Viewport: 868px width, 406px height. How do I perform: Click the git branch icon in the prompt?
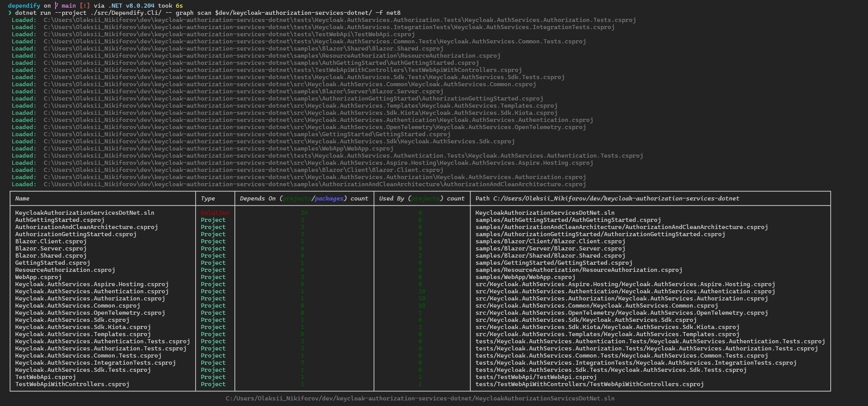click(57, 6)
